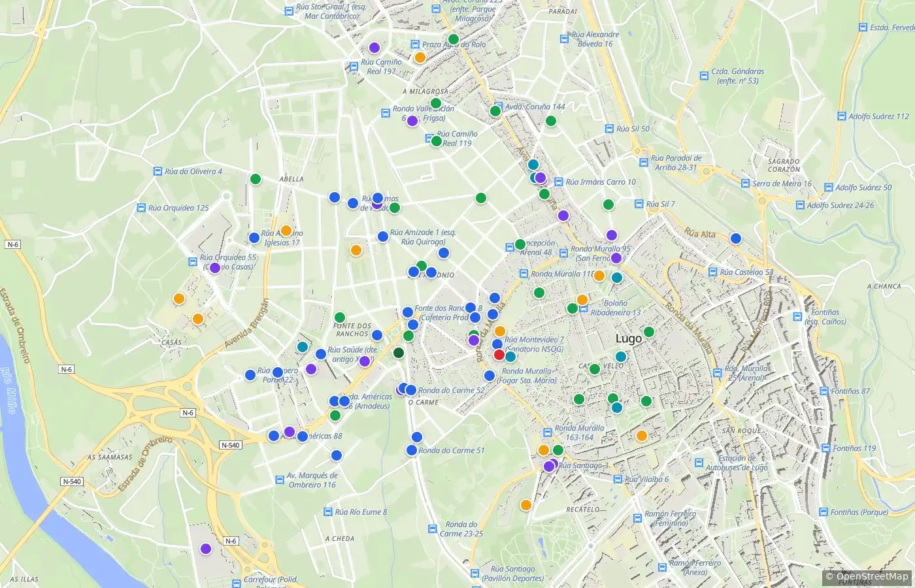
Task: Open the Rúa Orquídea 125 bus stop icon
Action: point(141,208)
